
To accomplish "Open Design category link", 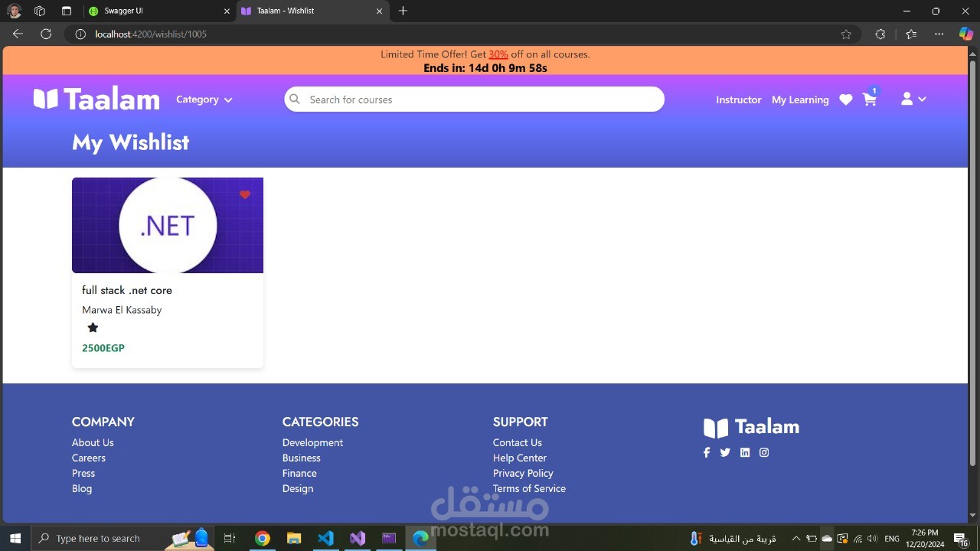I will (298, 488).
